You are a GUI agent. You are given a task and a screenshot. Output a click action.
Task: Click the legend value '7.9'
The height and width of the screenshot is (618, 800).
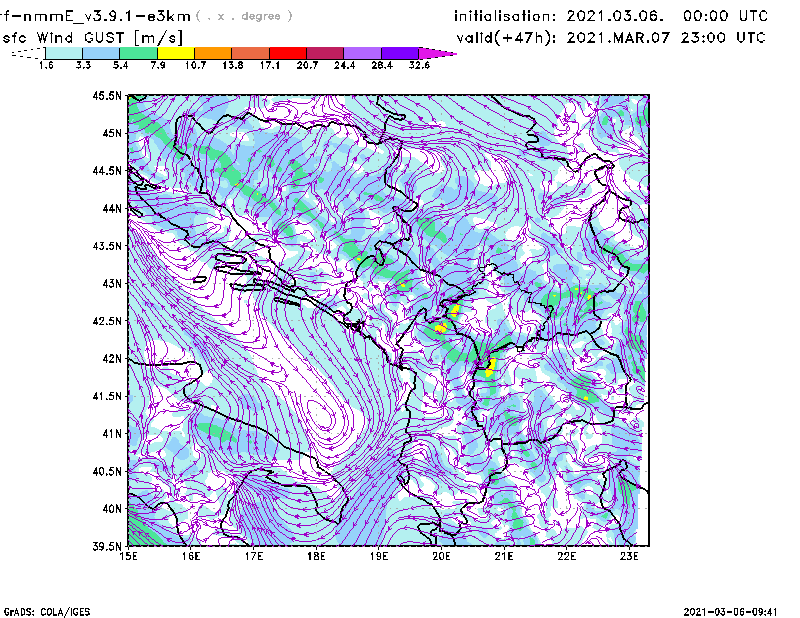point(158,65)
